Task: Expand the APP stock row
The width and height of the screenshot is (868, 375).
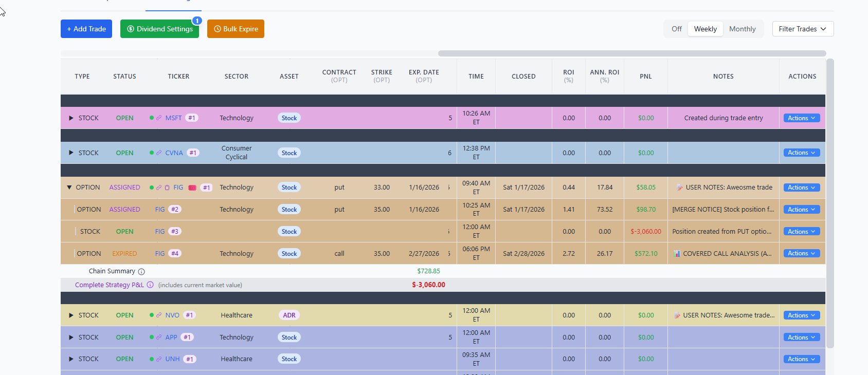Action: pyautogui.click(x=71, y=338)
